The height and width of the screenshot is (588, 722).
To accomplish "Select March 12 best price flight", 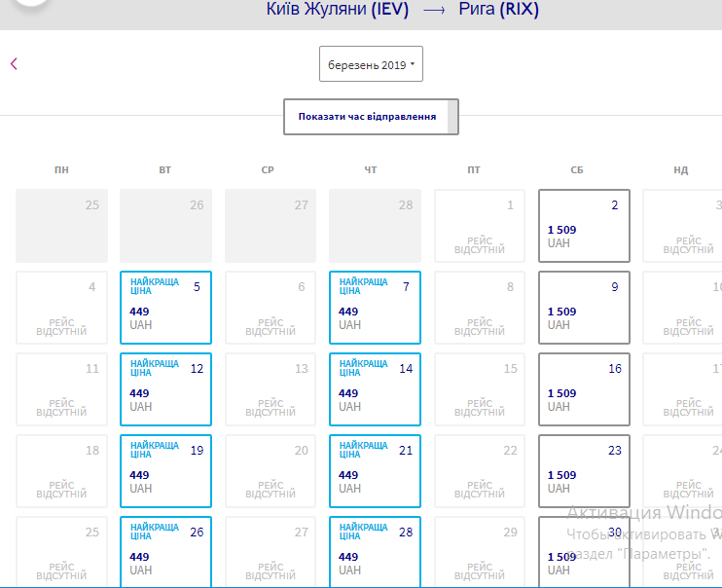I will (x=165, y=389).
